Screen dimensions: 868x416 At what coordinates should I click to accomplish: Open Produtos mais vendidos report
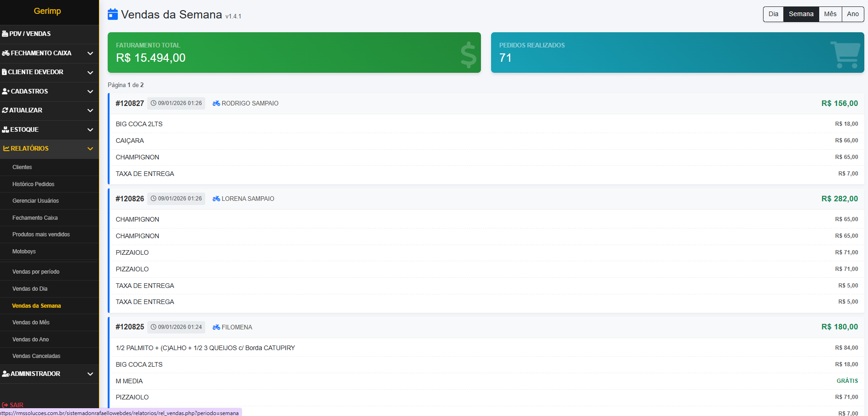point(49,234)
